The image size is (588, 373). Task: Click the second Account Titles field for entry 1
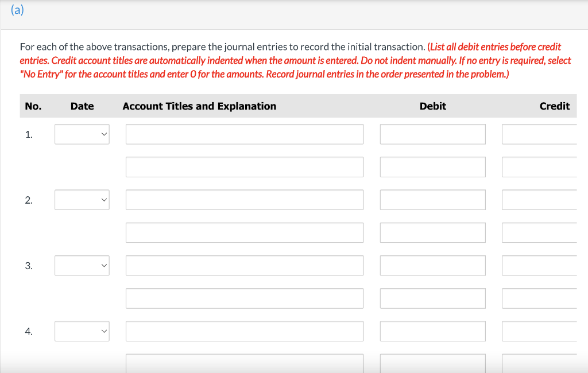[x=244, y=166]
